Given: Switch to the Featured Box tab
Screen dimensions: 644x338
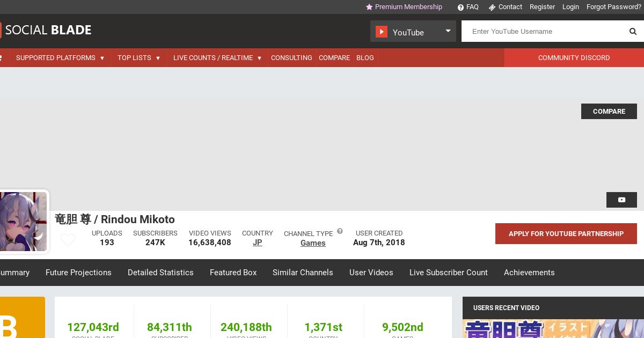Looking at the screenshot, I should (233, 273).
